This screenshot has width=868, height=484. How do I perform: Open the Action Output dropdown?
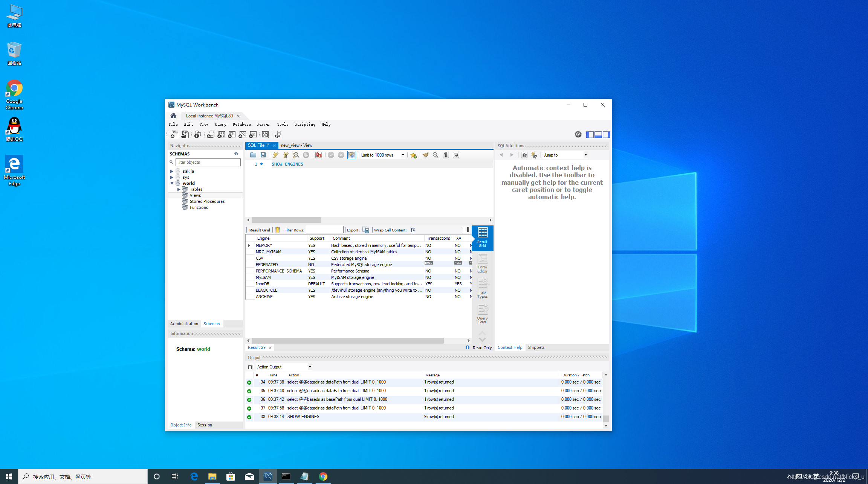310,367
